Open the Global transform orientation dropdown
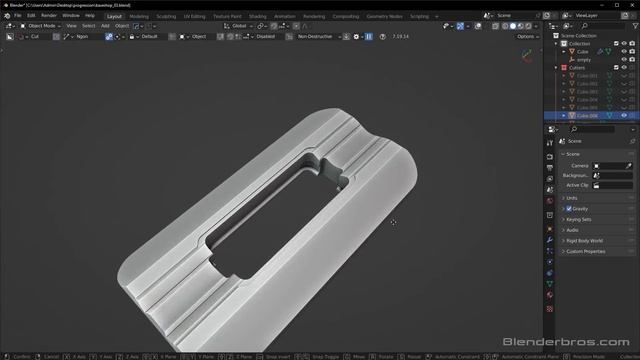Screen dimensions: 640x360 (238, 26)
